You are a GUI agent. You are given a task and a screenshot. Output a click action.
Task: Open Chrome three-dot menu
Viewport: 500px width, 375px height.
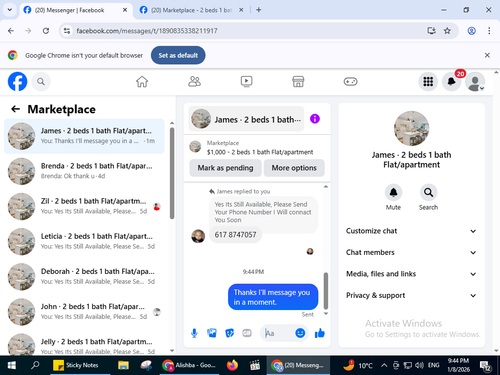click(489, 31)
